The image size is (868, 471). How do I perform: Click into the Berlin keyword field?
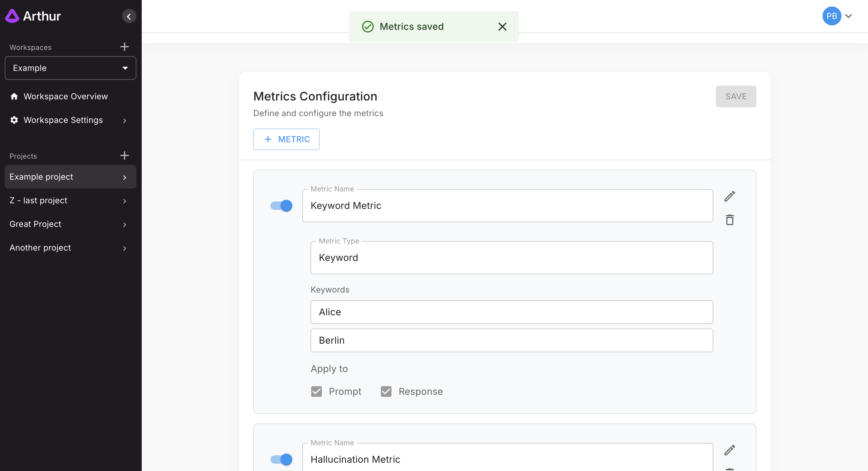coord(511,340)
